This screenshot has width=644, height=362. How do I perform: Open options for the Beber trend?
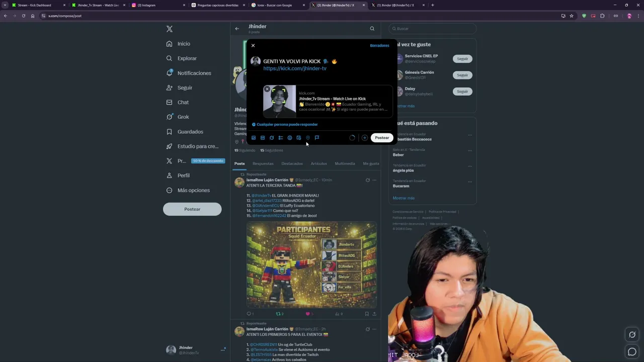470,150
